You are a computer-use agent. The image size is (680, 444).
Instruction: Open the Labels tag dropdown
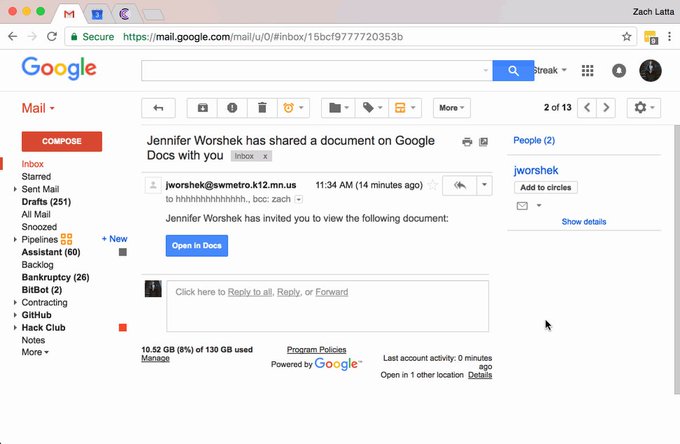point(374,108)
